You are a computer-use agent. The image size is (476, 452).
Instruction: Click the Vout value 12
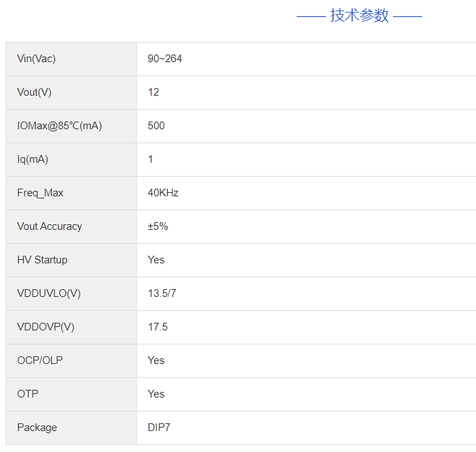tap(154, 92)
